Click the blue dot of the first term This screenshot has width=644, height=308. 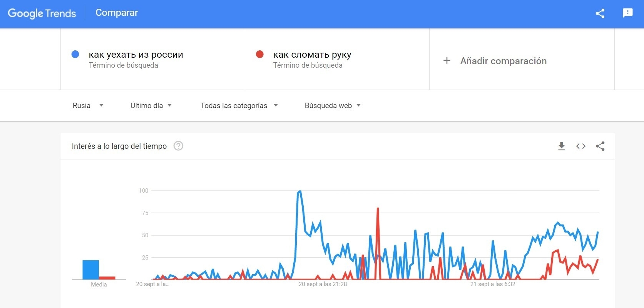[x=75, y=55]
